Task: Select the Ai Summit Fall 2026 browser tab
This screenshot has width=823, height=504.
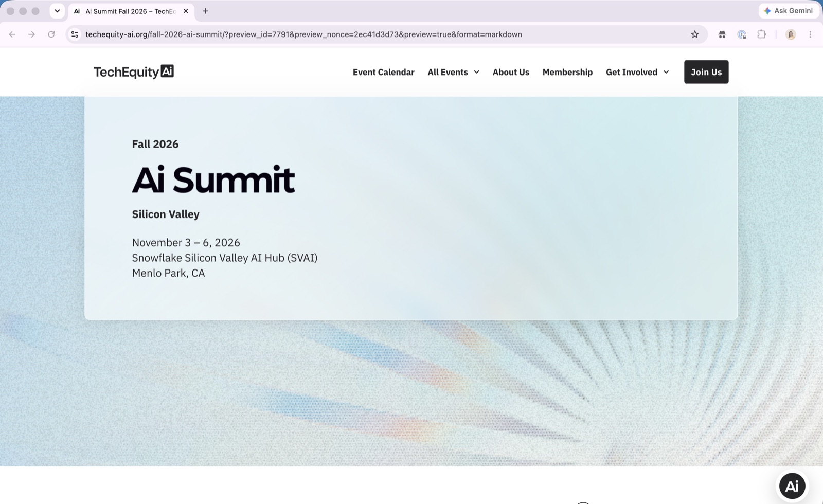Action: (131, 11)
